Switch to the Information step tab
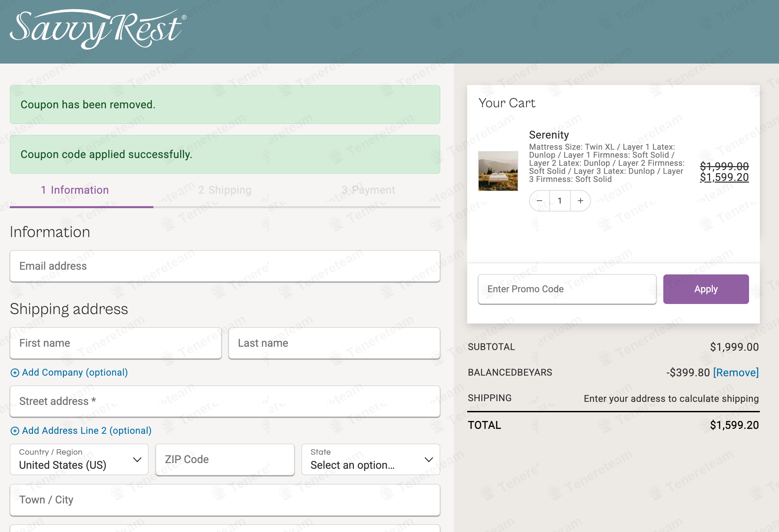 coord(75,190)
